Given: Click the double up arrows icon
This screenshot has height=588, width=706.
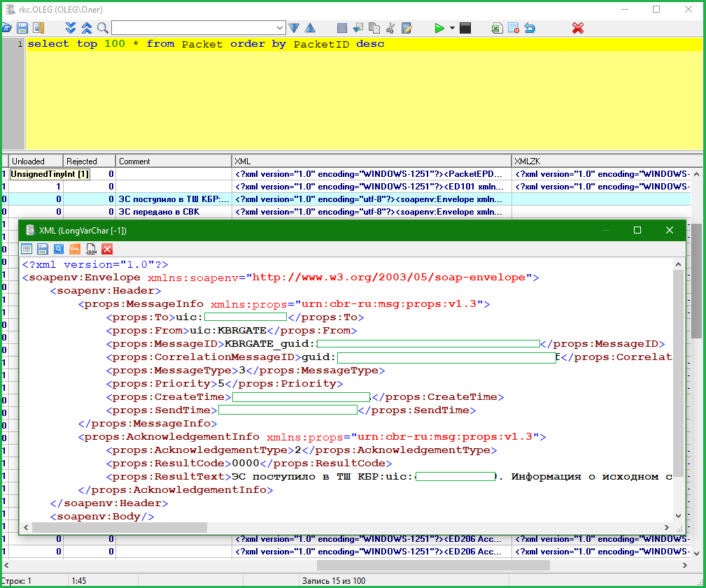Looking at the screenshot, I should point(87,28).
